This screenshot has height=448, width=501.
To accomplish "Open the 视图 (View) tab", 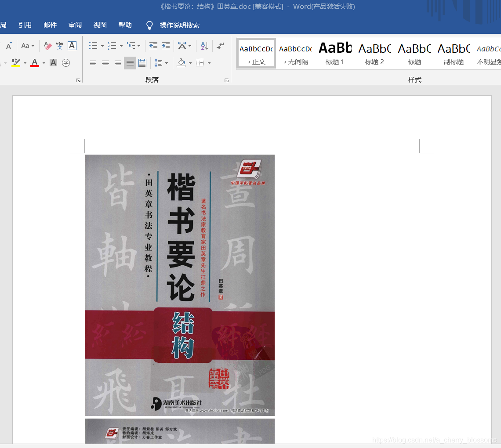I will tap(100, 25).
